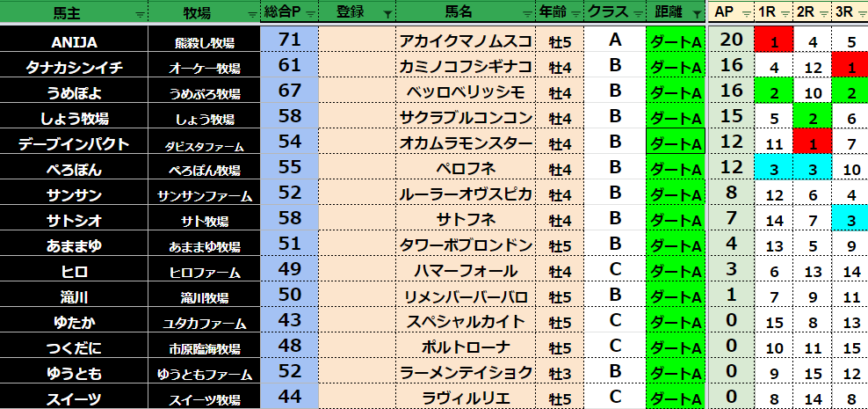Viewport: 868px width, 409px height.
Task: Select horse name cell アカイクマノムスコ
Action: pyautogui.click(x=466, y=40)
